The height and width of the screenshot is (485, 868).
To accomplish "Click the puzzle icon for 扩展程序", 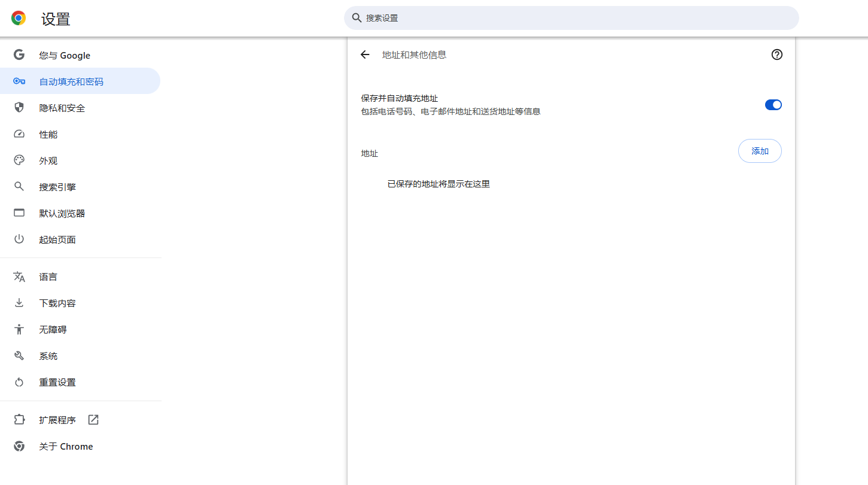I will click(x=19, y=420).
